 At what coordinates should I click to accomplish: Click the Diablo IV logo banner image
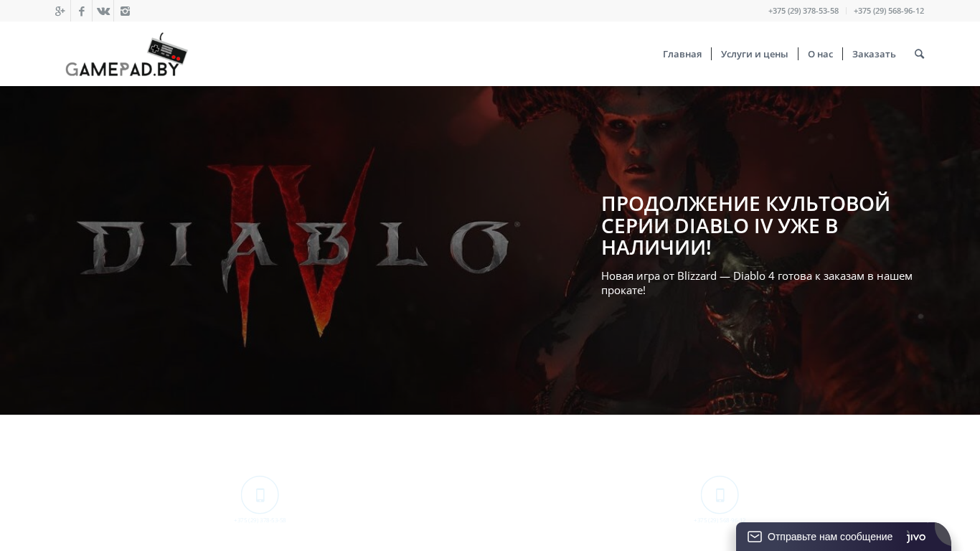pyautogui.click(x=298, y=248)
